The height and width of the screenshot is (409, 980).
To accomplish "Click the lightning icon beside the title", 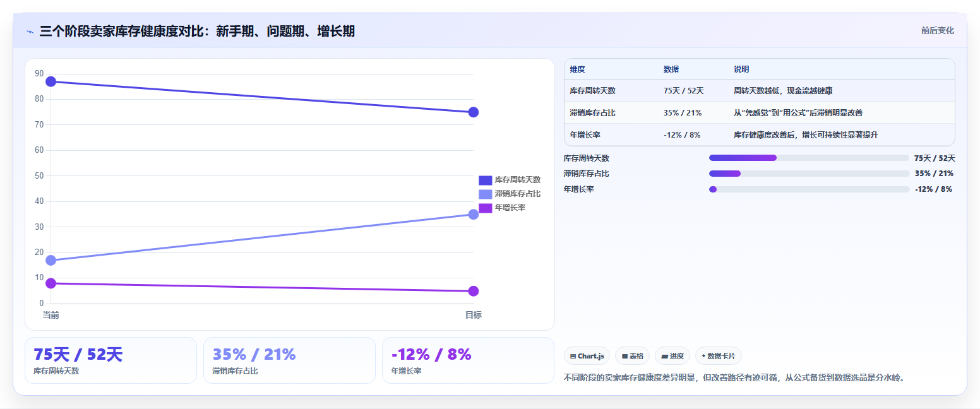I will pos(30,32).
